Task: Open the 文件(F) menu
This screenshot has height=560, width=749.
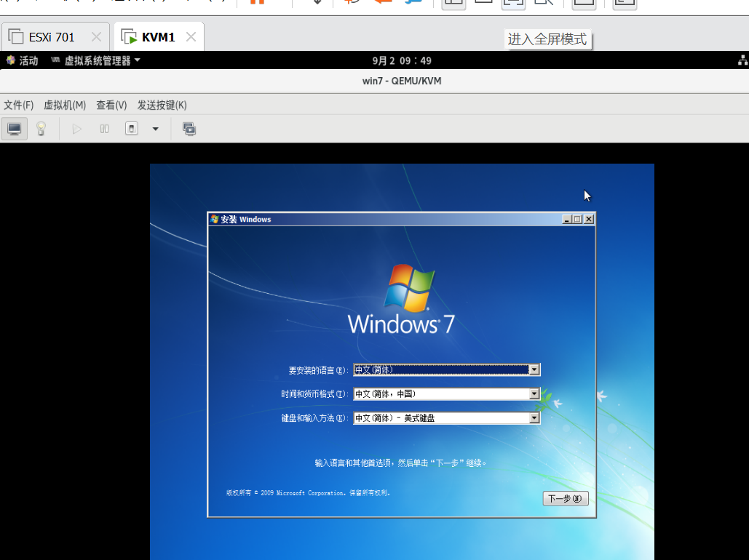Action: click(x=19, y=105)
